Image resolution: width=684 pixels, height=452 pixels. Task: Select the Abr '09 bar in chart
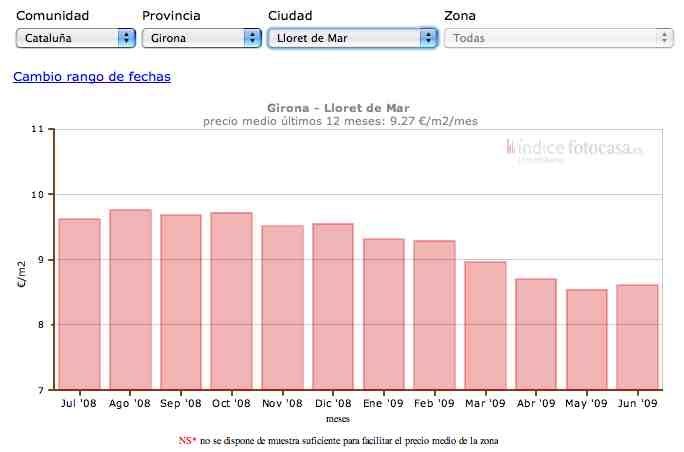pyautogui.click(x=536, y=334)
